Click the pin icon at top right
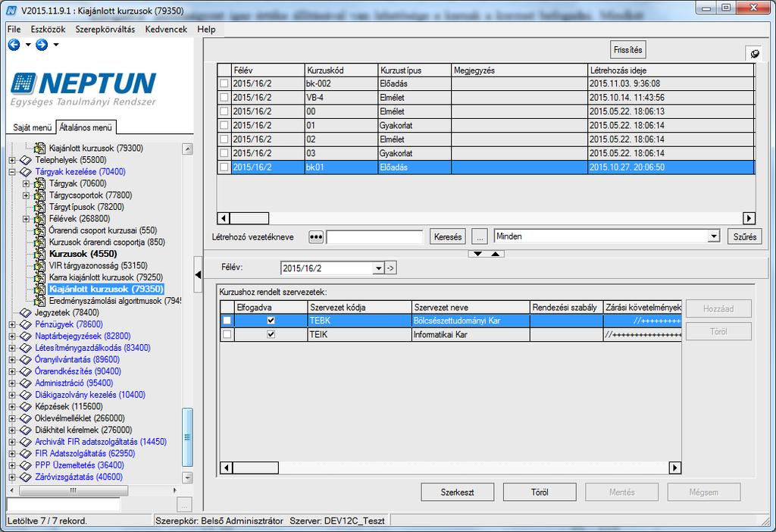Image resolution: width=776 pixels, height=532 pixels. point(754,54)
